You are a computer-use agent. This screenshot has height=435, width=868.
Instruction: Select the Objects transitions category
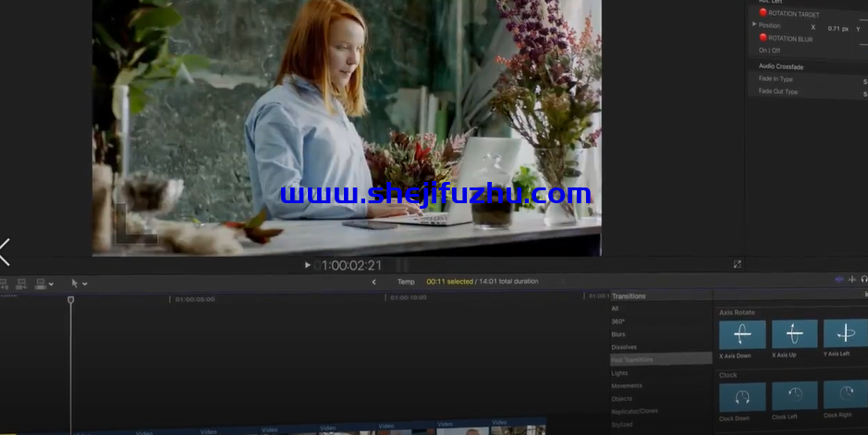[x=622, y=399]
